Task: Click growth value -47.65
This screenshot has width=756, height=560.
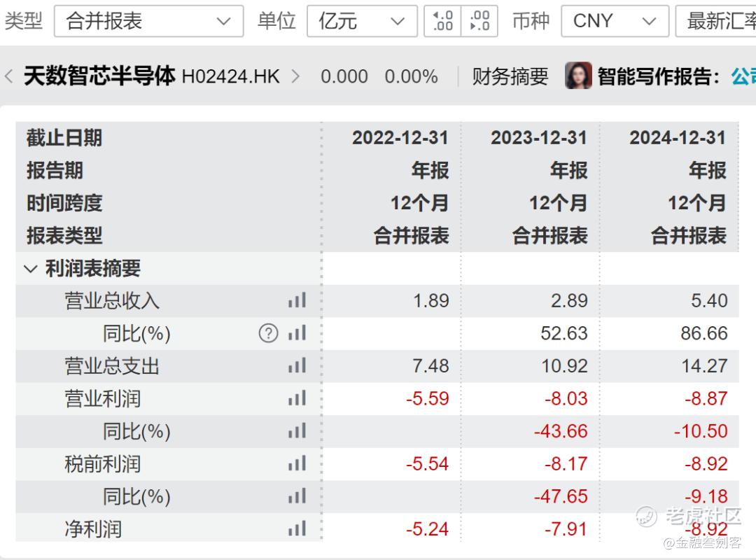Action: (561, 496)
